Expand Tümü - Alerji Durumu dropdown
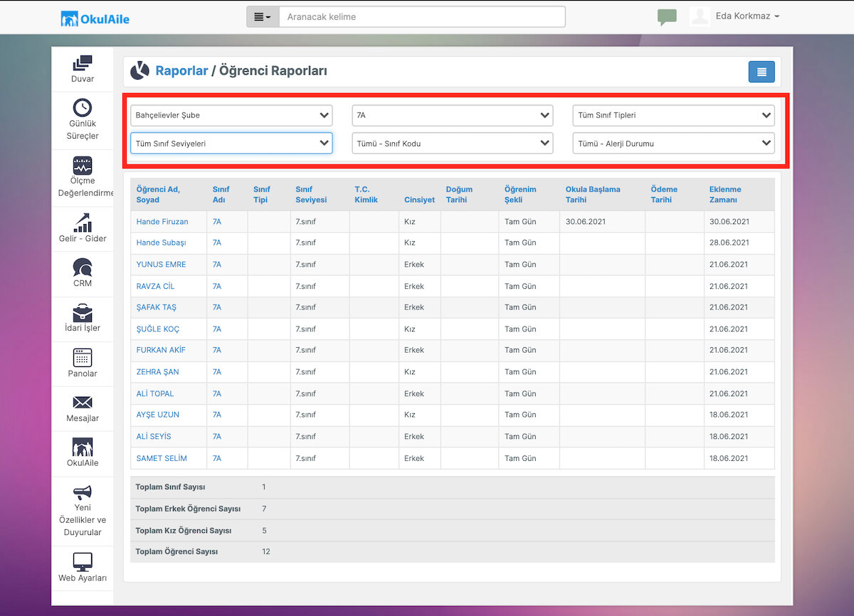 tap(674, 143)
